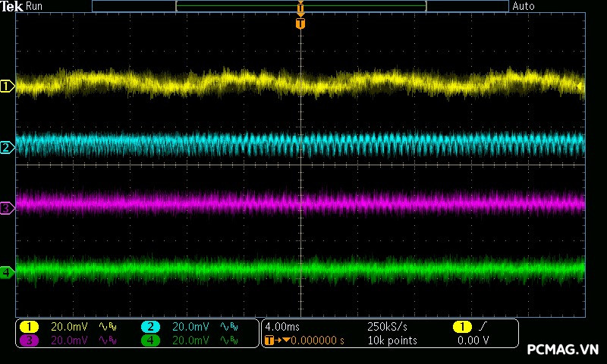The height and width of the screenshot is (364, 607).
Task: Select the green channel 4 badge
Action: [150, 340]
